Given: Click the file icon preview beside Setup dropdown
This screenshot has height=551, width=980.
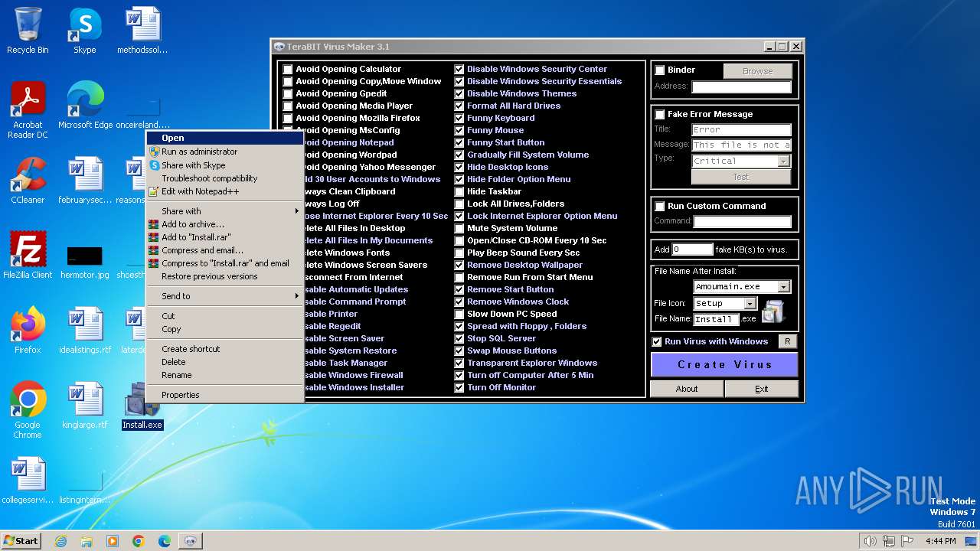Looking at the screenshot, I should click(x=773, y=311).
